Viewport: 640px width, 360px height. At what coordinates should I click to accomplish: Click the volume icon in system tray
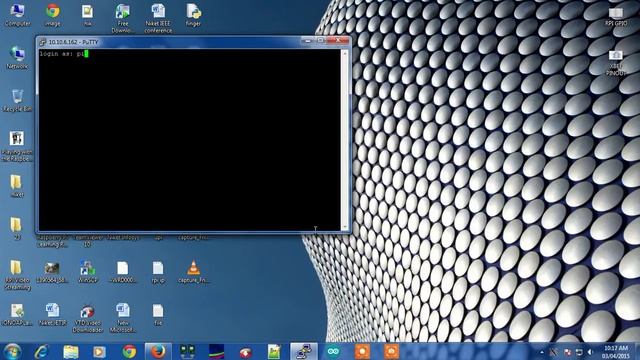590,352
